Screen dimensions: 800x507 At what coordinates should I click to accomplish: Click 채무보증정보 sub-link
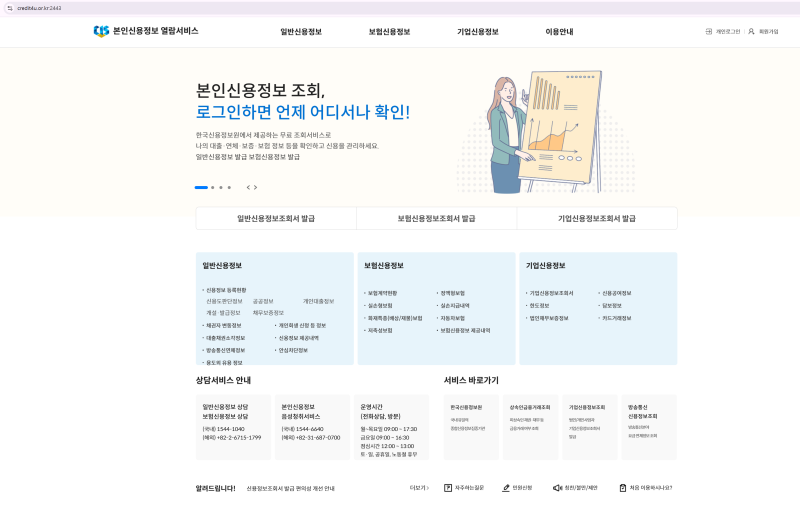[x=268, y=313]
